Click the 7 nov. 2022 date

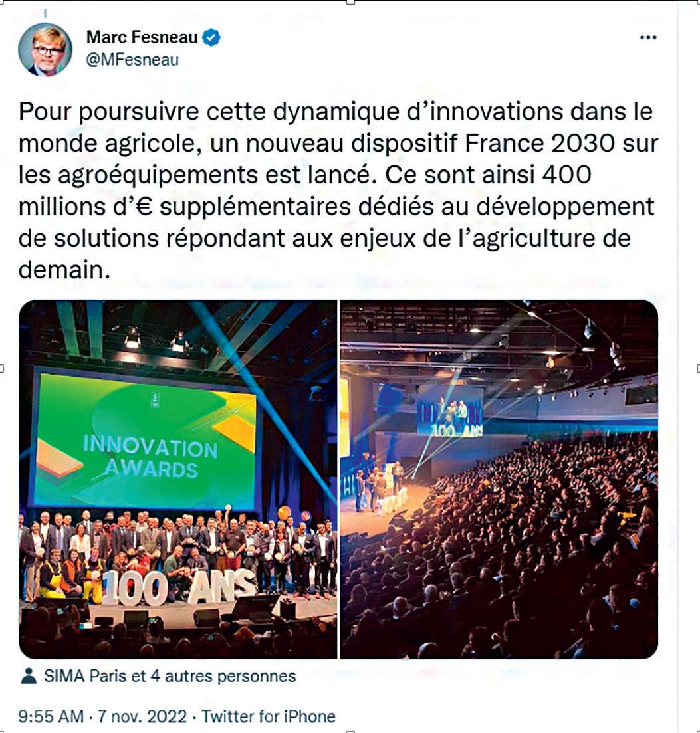click(142, 716)
